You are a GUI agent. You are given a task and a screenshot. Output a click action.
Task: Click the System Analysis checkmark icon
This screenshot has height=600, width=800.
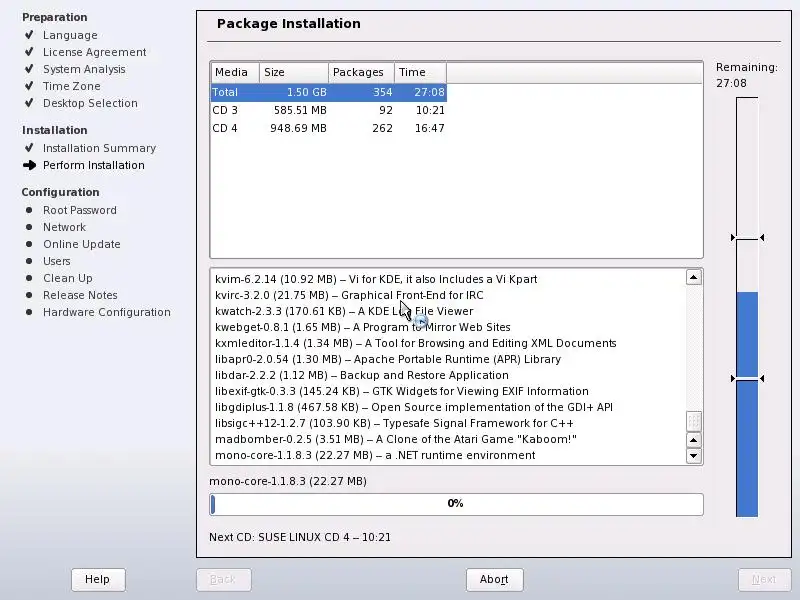pyautogui.click(x=29, y=69)
